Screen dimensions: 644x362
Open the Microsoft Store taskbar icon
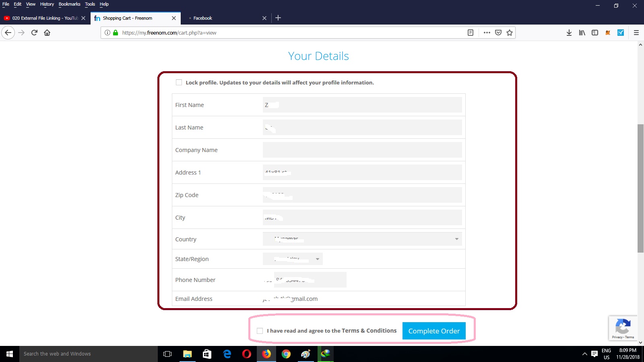coord(207,354)
